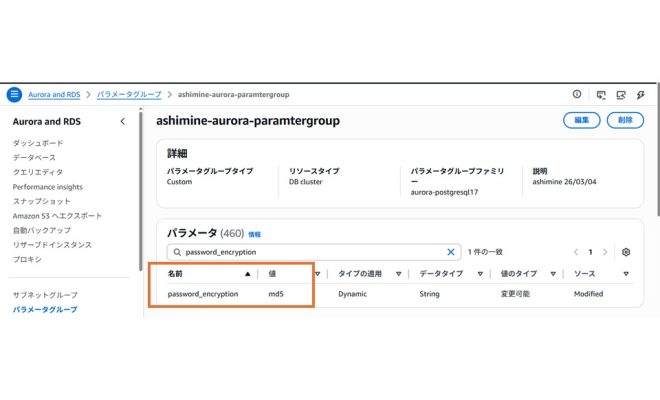
Task: Sort by 名前 column ascending arrow
Action: pos(248,273)
